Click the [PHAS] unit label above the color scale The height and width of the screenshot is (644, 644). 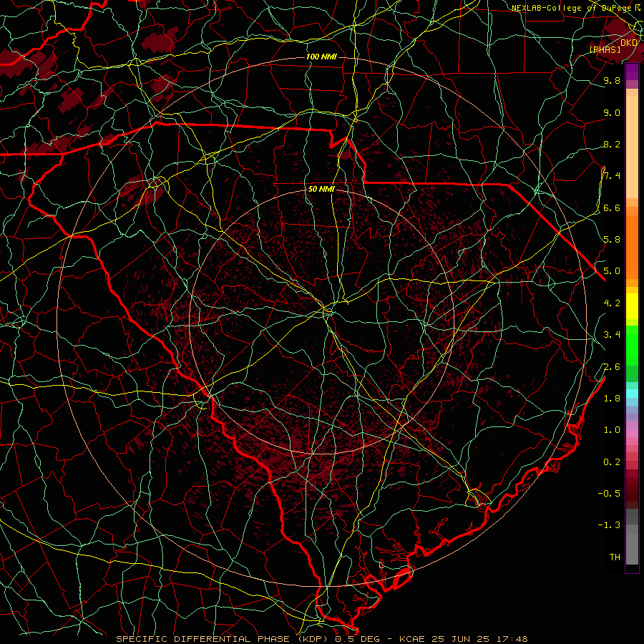click(605, 49)
